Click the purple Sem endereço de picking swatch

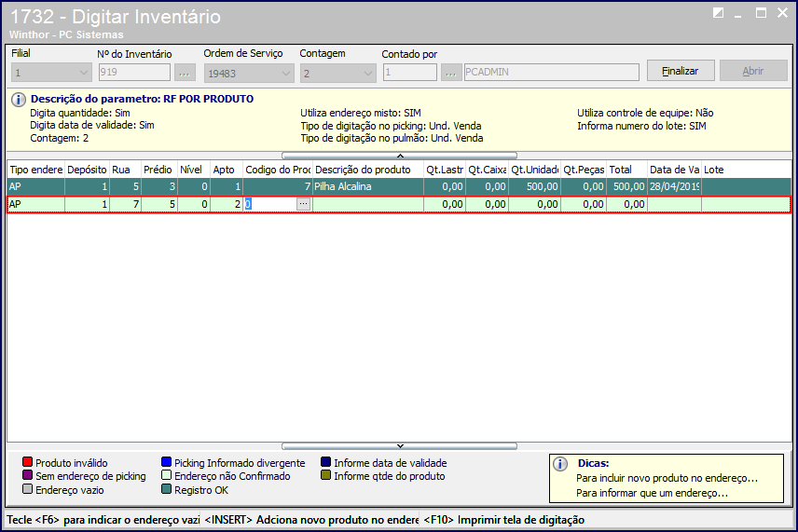click(27, 475)
